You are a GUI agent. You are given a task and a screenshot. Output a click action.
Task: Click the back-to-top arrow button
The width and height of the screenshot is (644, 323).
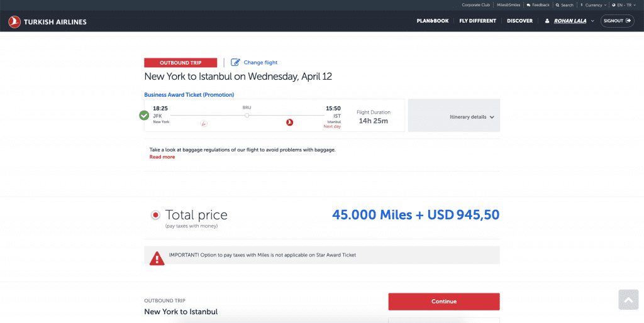point(628,300)
